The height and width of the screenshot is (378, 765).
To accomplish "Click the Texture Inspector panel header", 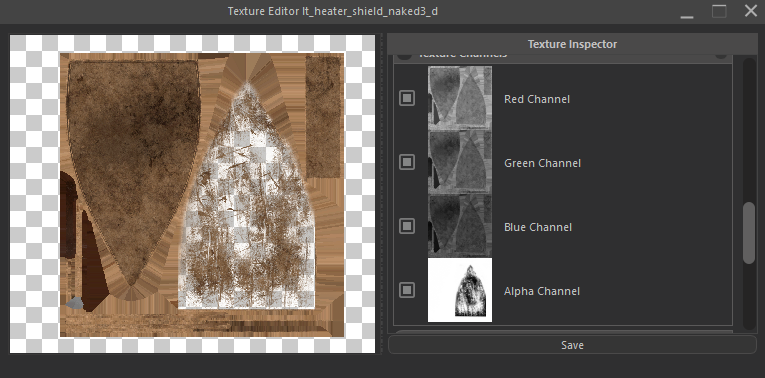I will tap(572, 44).
